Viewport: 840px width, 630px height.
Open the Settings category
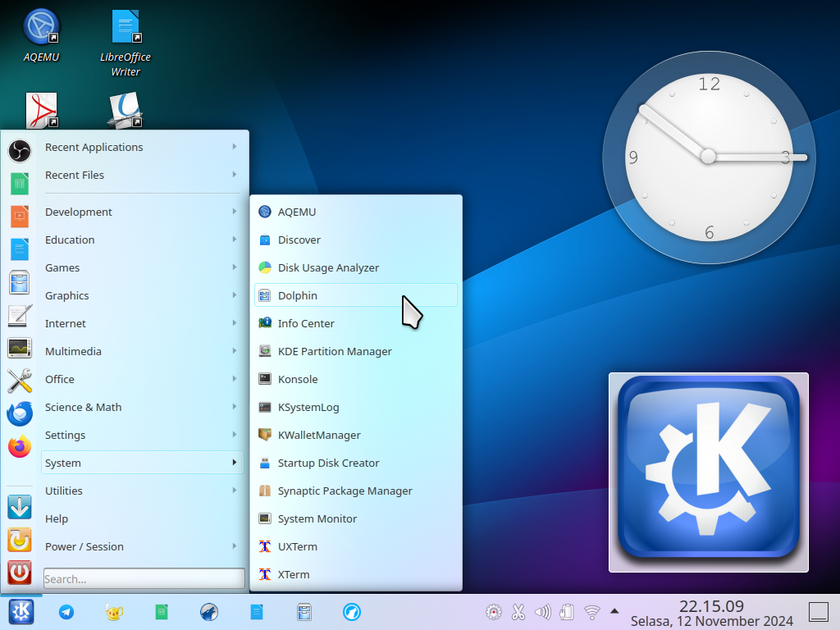click(143, 435)
